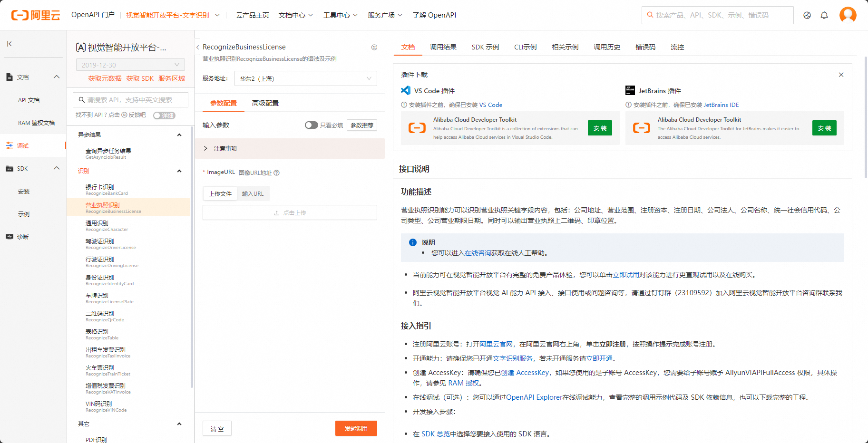Open the 诊断 diagnostics sidebar icon
This screenshot has width=868, height=443.
(9, 237)
